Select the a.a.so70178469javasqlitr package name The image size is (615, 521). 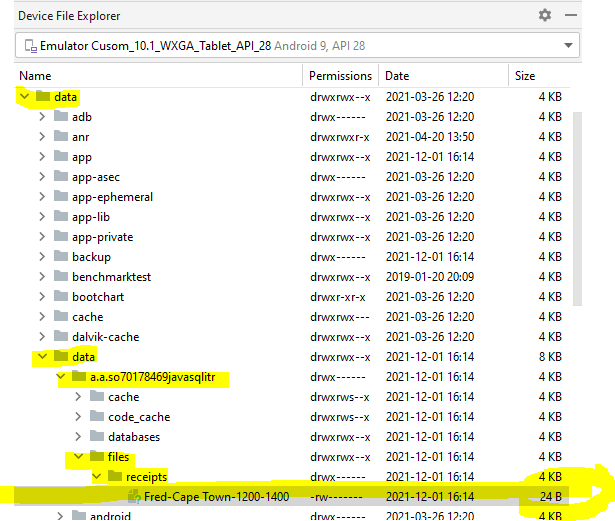[153, 377]
